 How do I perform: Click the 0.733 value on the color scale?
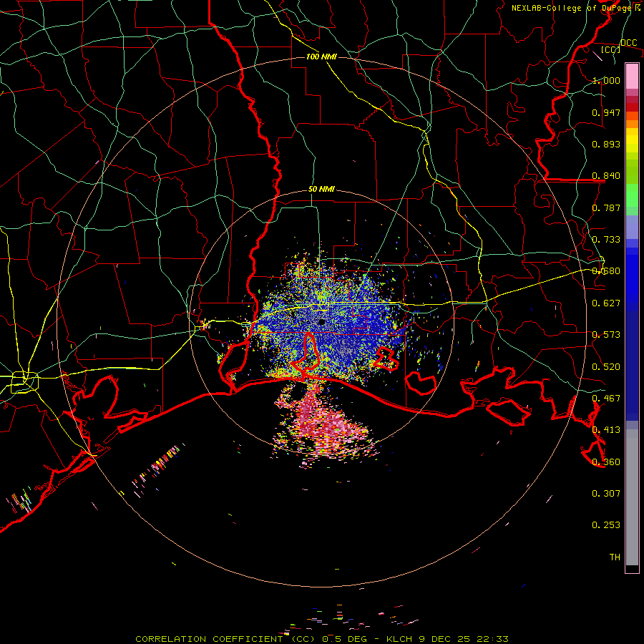point(606,240)
